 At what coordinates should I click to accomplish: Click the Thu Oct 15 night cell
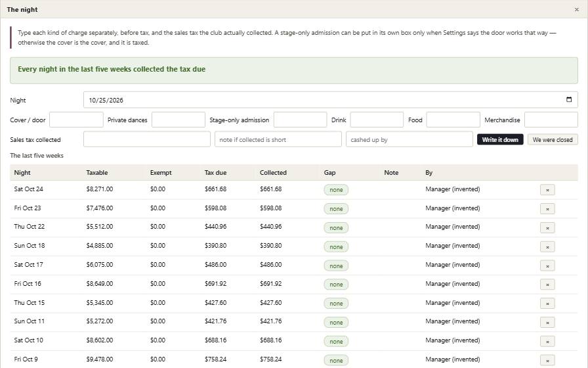coord(30,303)
